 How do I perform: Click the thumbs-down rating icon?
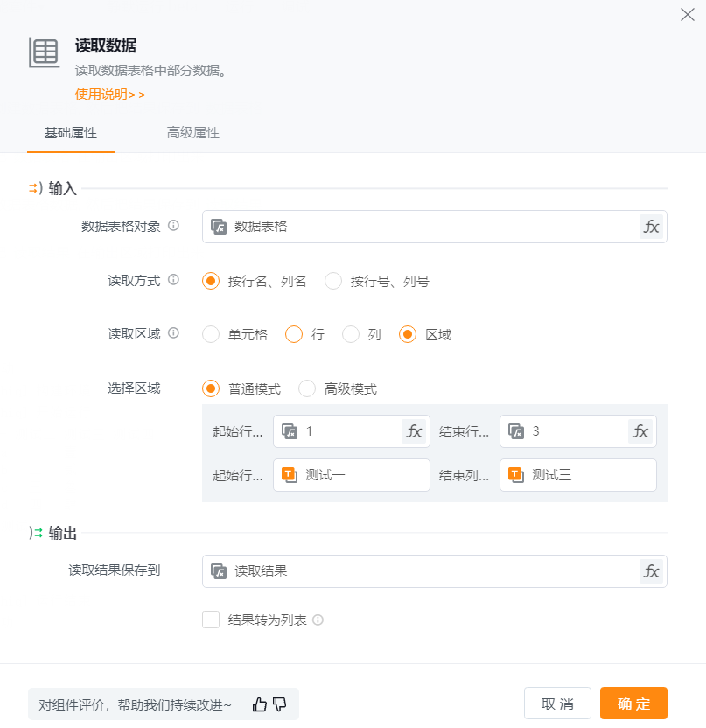[280, 704]
